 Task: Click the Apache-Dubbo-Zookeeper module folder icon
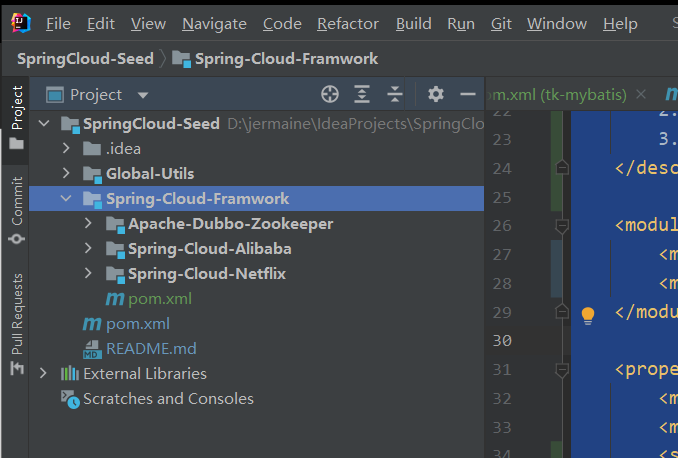pyautogui.click(x=115, y=224)
